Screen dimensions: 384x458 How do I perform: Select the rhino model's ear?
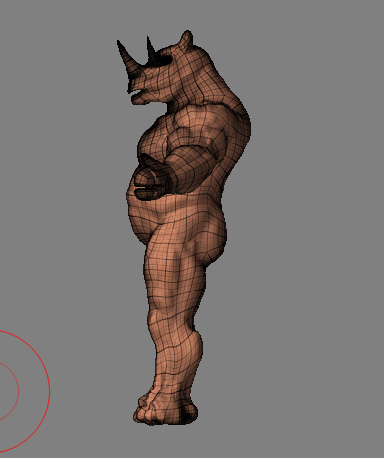(x=186, y=38)
